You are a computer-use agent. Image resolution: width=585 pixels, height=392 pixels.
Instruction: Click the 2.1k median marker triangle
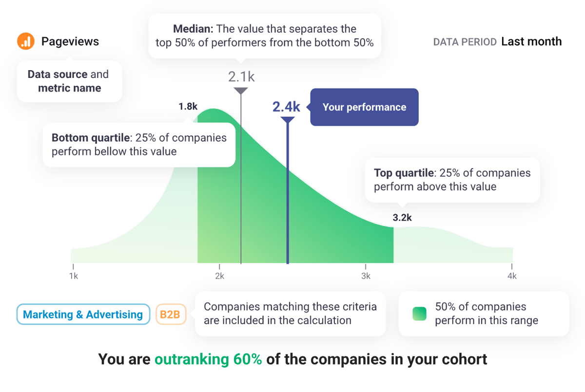[241, 91]
